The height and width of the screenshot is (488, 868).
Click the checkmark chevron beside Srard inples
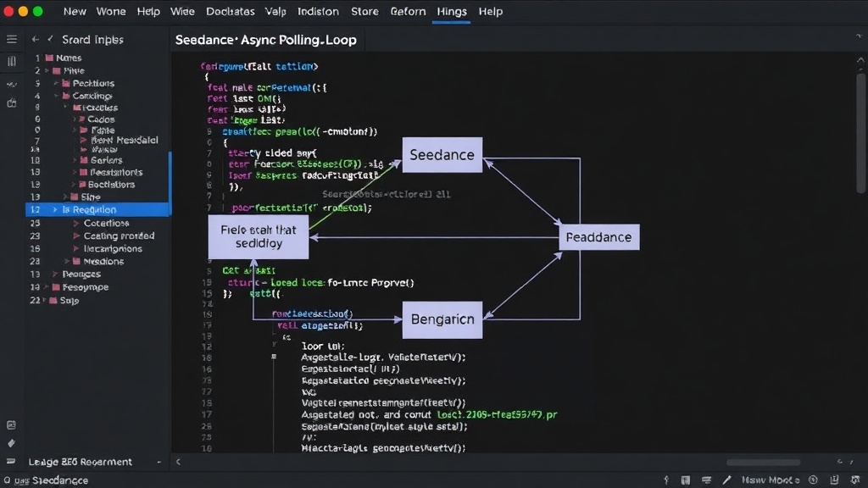(x=50, y=39)
